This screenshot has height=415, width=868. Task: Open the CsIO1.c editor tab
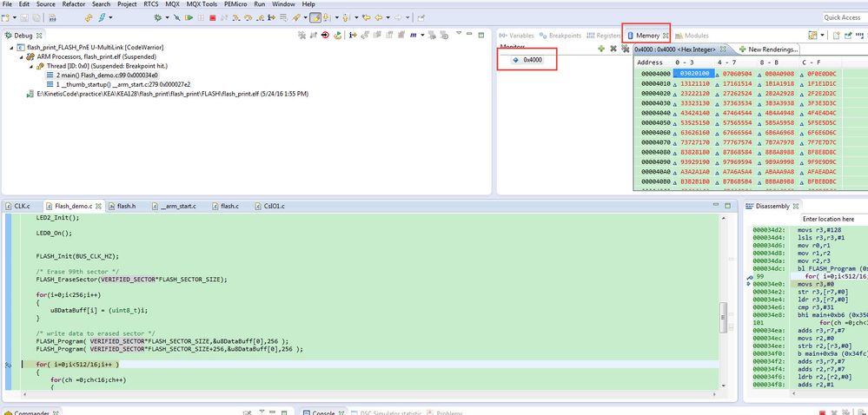pos(271,206)
